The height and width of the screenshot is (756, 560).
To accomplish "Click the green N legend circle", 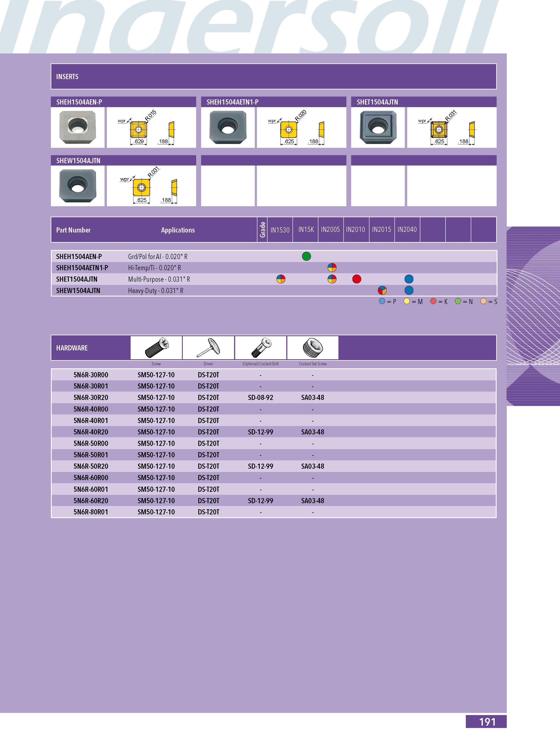I will (458, 301).
